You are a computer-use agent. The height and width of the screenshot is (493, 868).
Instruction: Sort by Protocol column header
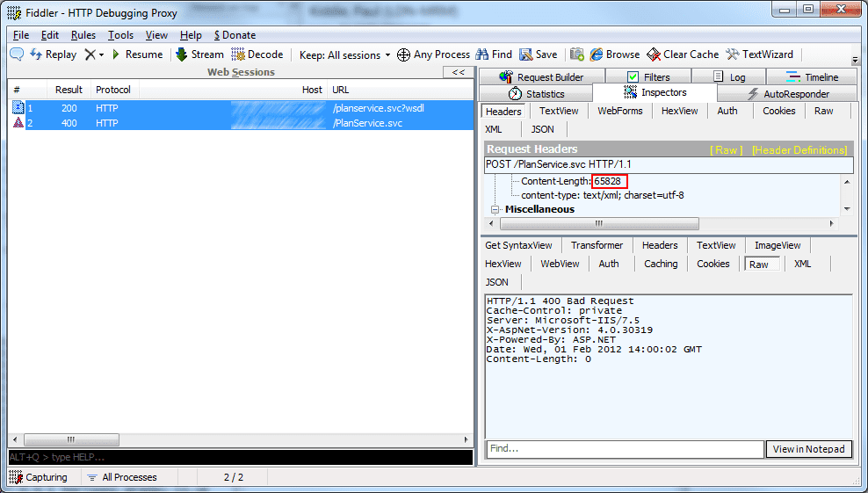[x=113, y=90]
